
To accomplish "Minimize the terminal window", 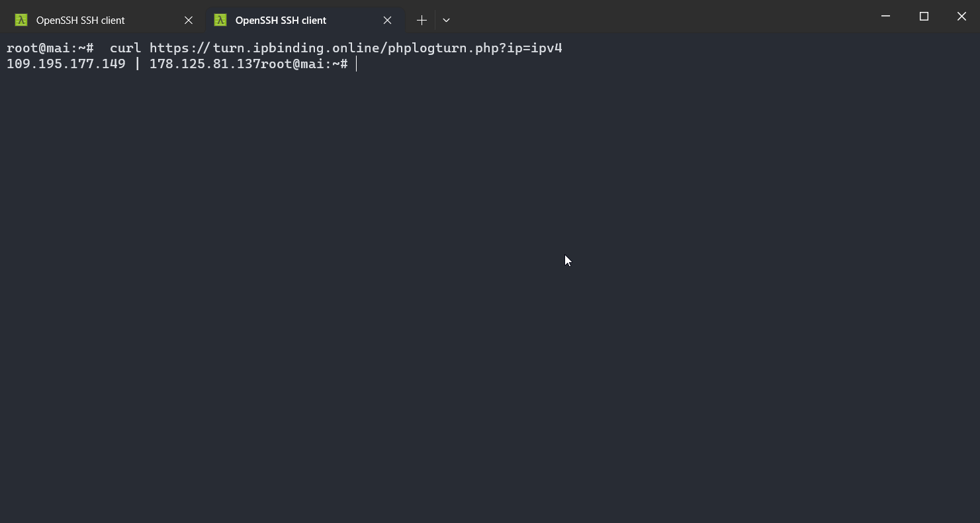I will (x=886, y=17).
